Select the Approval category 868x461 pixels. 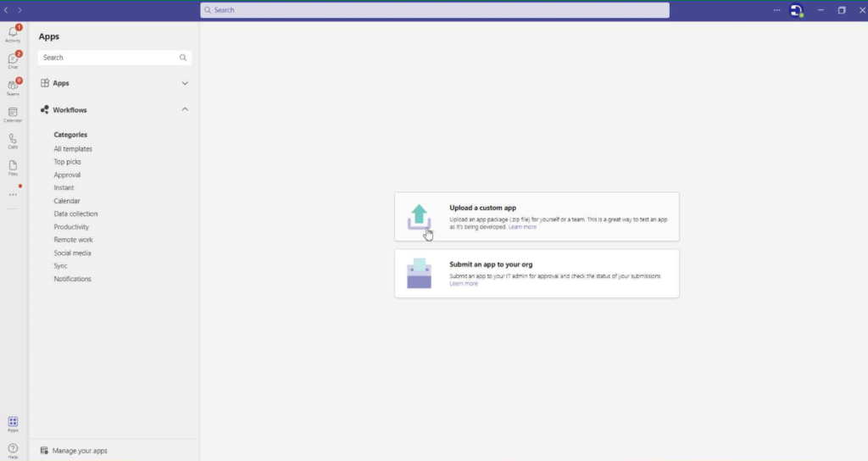67,175
